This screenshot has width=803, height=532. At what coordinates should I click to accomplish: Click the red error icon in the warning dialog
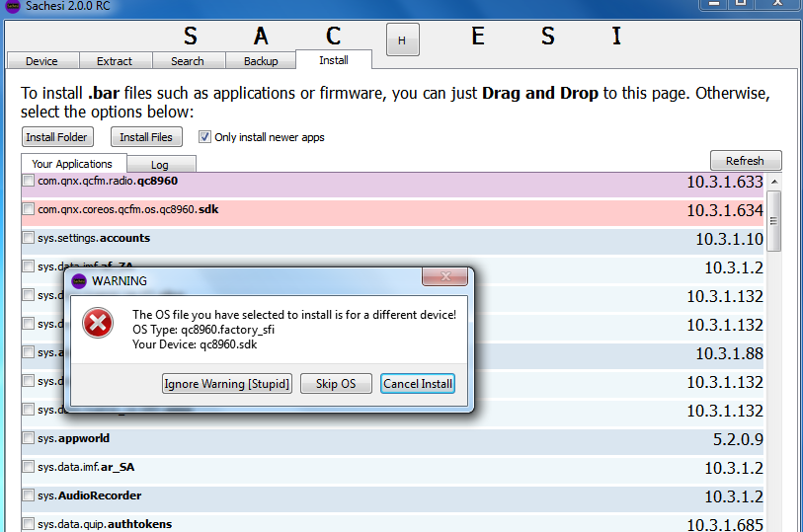point(98,323)
